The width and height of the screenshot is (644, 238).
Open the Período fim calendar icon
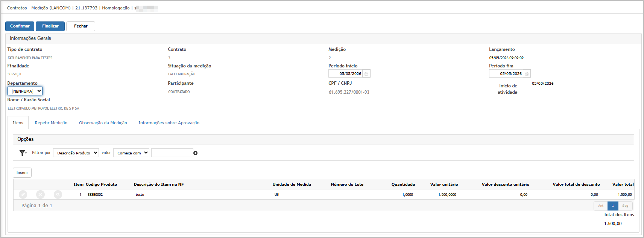527,74
